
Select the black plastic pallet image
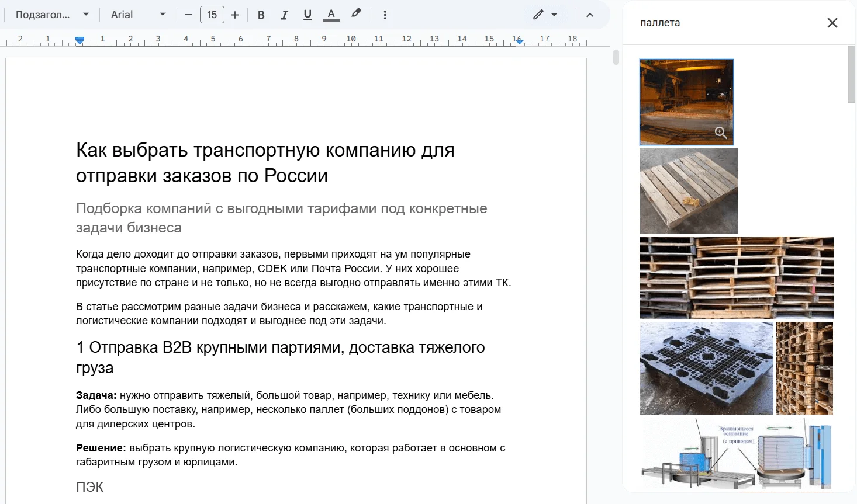tap(706, 368)
